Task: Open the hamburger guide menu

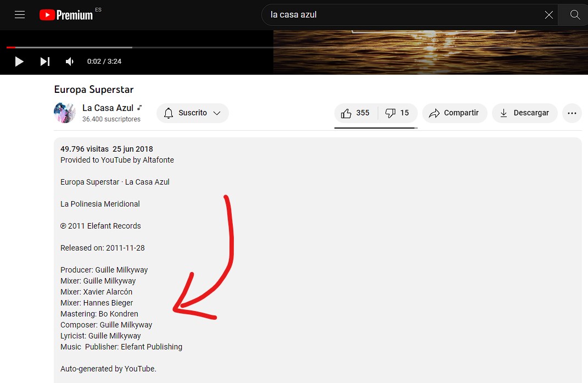Action: pyautogui.click(x=20, y=15)
